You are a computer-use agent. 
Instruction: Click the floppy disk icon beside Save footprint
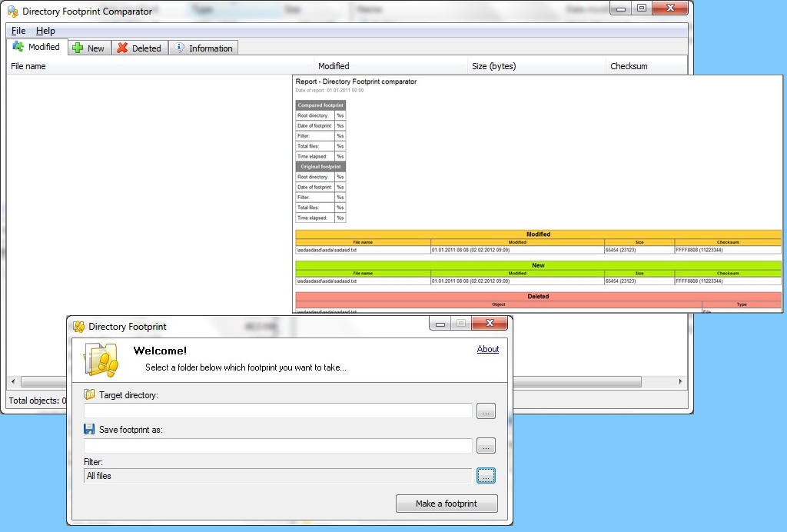pyautogui.click(x=89, y=429)
